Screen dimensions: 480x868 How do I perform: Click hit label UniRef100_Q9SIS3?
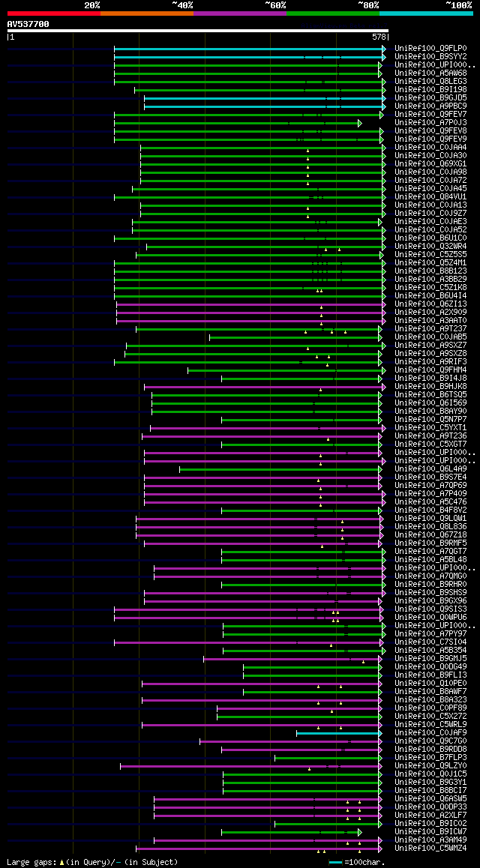tap(430, 609)
